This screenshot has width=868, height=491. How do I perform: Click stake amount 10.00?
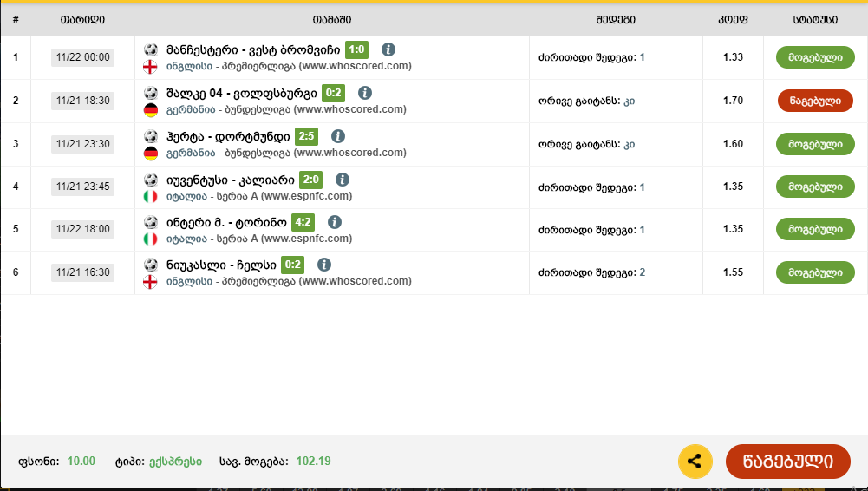[x=82, y=462]
